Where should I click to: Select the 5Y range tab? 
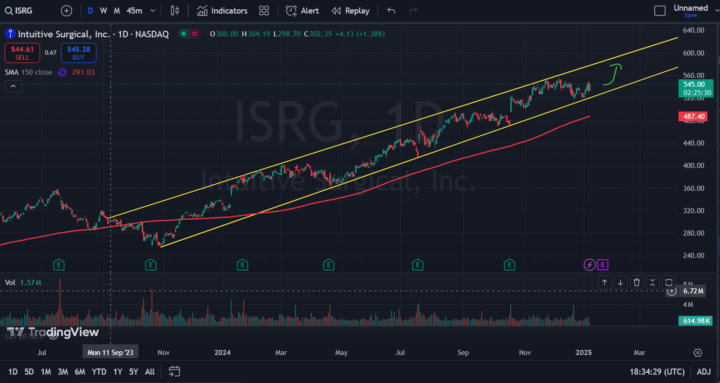[133, 372]
